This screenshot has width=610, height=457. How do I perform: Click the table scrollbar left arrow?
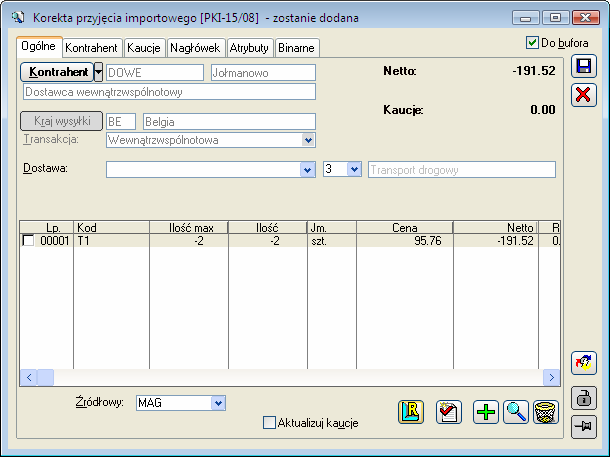click(29, 377)
